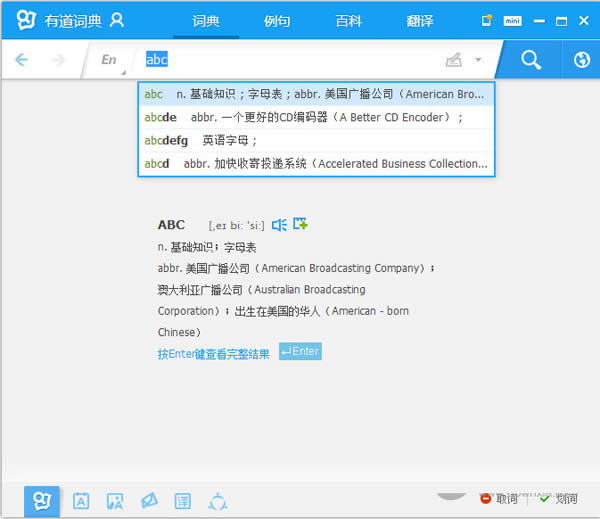Click the back navigation arrow
This screenshot has width=600, height=519.
(x=21, y=60)
